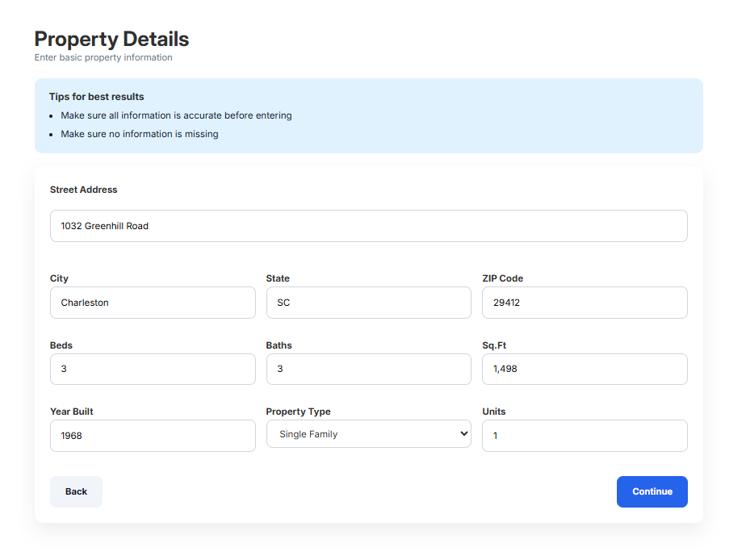Focus the Beds input field
Image resolution: width=746 pixels, height=560 pixels.
pyautogui.click(x=153, y=369)
